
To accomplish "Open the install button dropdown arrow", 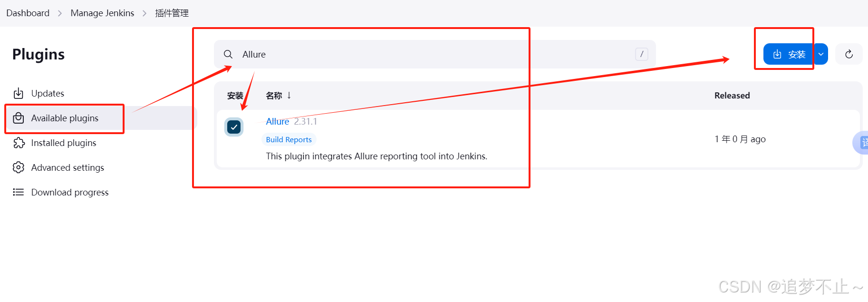I will [821, 54].
